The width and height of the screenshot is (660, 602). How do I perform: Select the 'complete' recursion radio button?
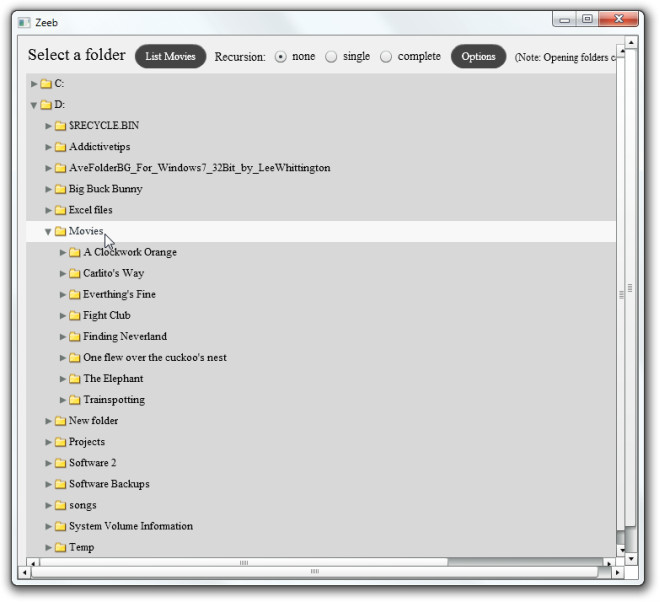[x=386, y=56]
